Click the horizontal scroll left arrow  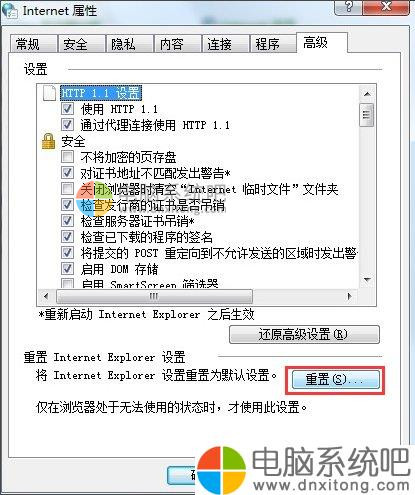pos(46,296)
